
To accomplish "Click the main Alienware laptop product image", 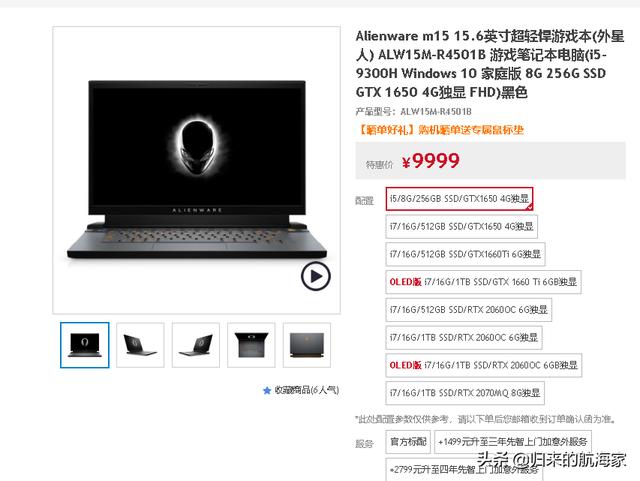I will click(196, 170).
